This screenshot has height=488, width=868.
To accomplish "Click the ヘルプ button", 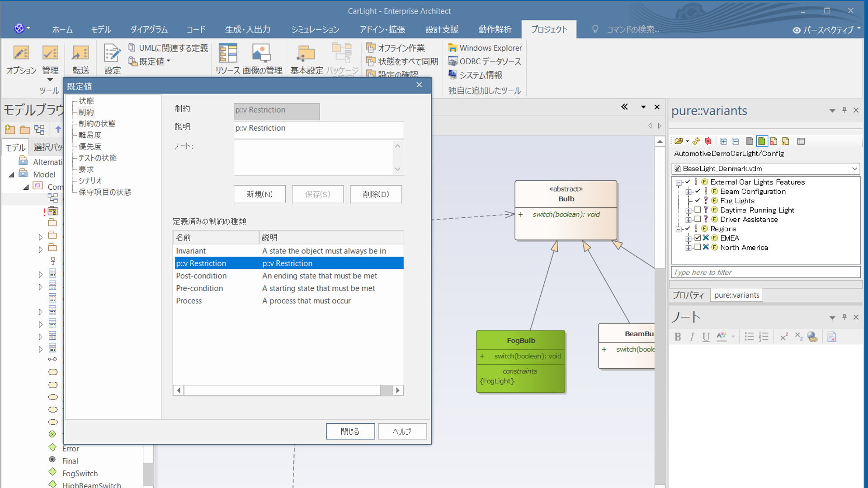I will [x=402, y=432].
